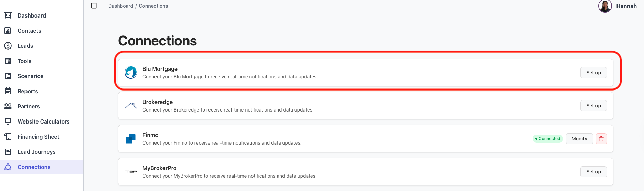The height and width of the screenshot is (191, 644).
Task: Delete the Finmo connection via trash icon
Action: pos(601,139)
